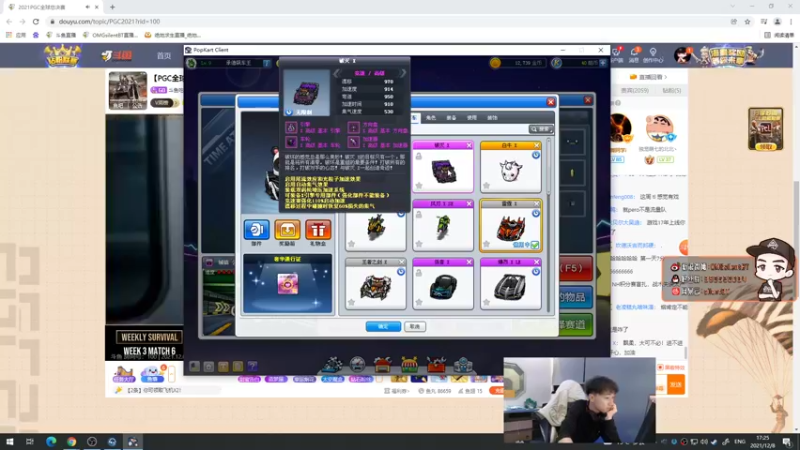Select the yellow-black kart card
Viewport: 800px width, 450px height.
pos(376,230)
